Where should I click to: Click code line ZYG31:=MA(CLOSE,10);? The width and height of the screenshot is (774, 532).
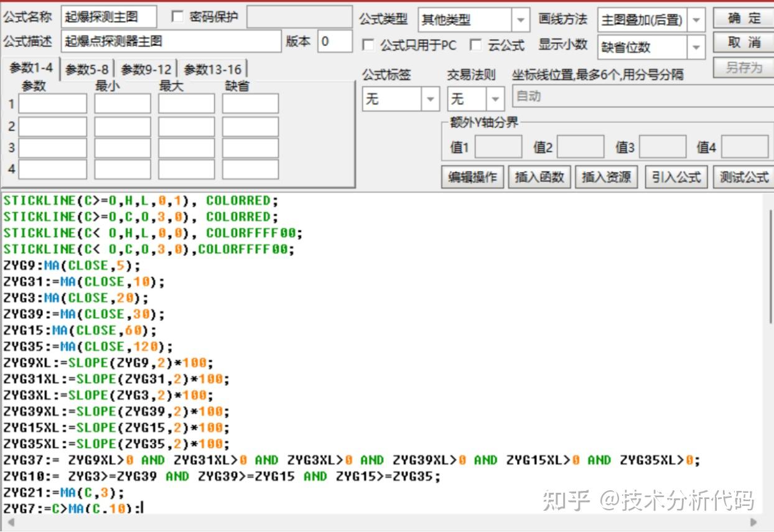coord(84,281)
